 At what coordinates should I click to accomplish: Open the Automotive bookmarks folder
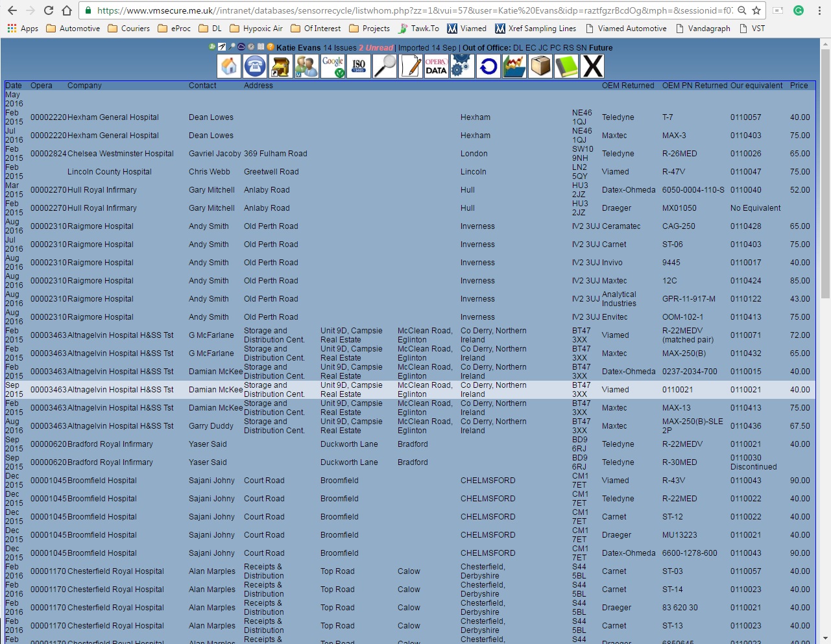73,29
